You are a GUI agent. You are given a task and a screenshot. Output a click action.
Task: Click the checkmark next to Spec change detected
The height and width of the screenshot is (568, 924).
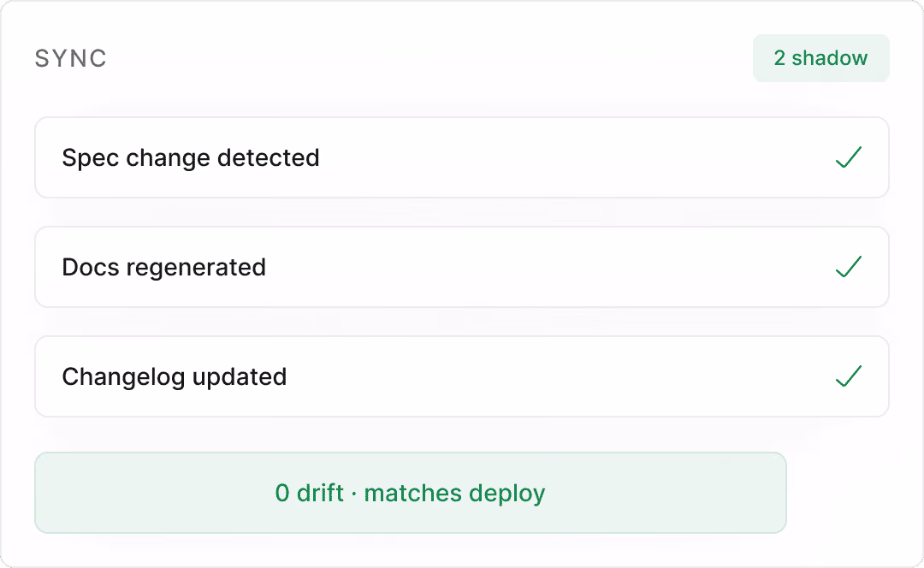(849, 157)
